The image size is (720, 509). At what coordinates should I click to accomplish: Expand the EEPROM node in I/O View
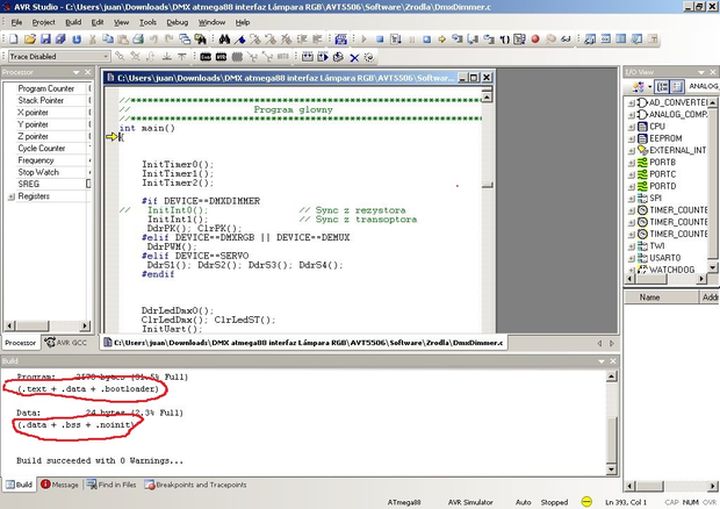click(631, 139)
